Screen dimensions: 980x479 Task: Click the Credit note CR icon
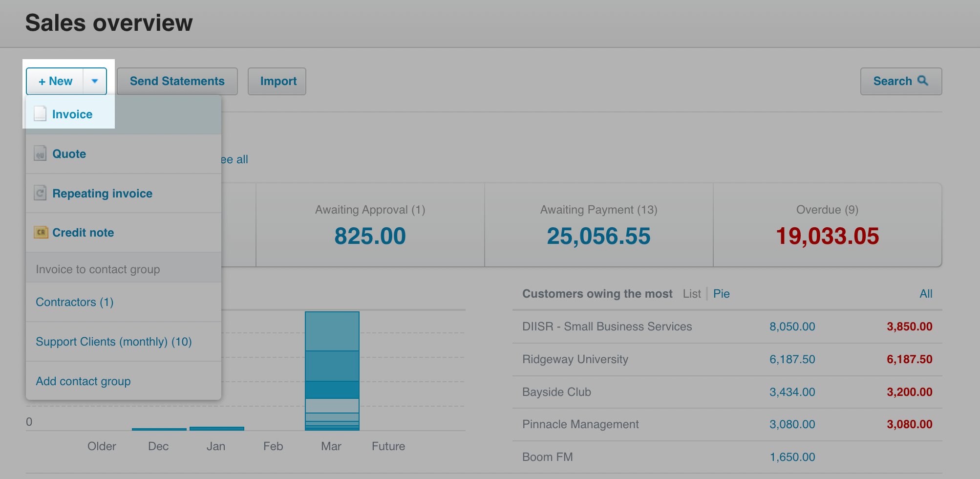click(41, 232)
